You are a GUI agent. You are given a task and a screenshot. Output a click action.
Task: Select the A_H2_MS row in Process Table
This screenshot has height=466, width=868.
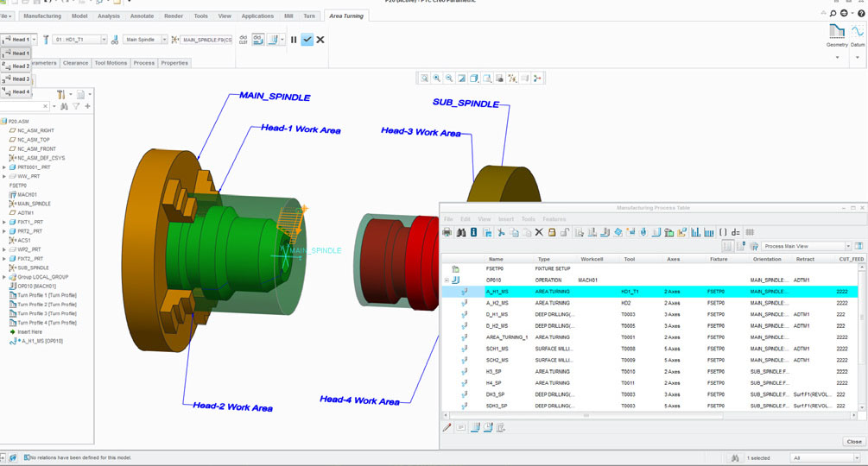click(650, 303)
